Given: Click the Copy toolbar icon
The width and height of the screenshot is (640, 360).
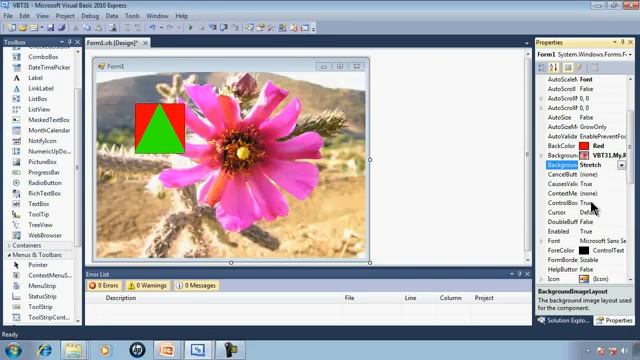Looking at the screenshot, I should pos(87,28).
